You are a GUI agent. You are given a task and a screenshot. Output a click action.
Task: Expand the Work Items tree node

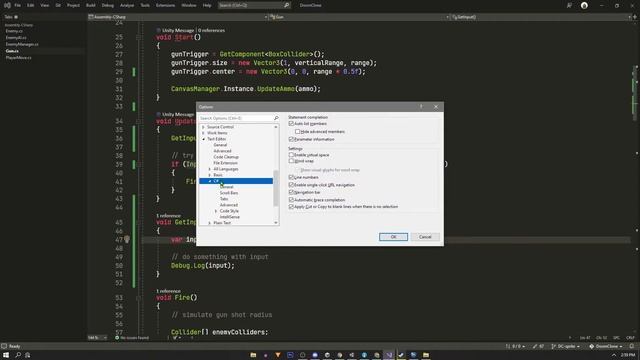pyautogui.click(x=203, y=133)
